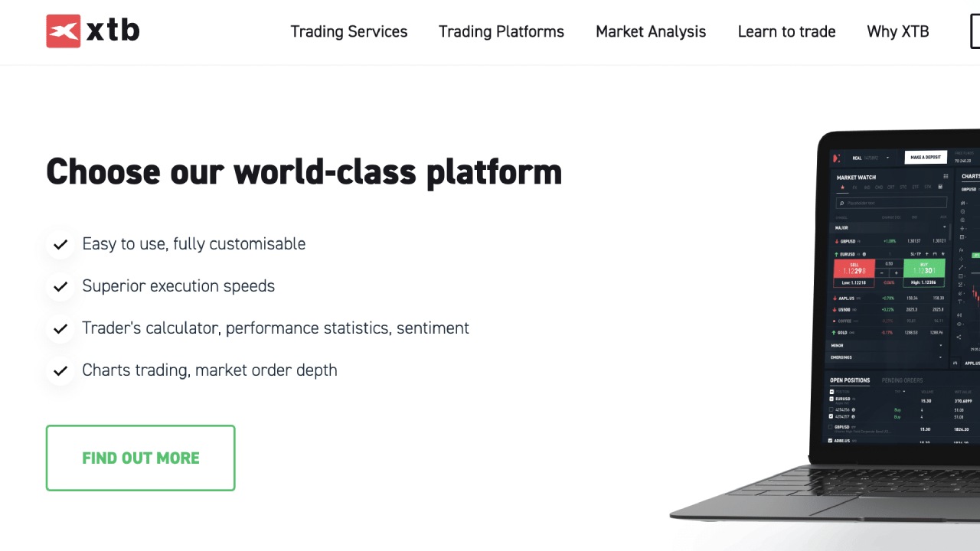The width and height of the screenshot is (980, 551).
Task: Click the info icon beside EURUSD in Market Watch
Action: click(x=864, y=254)
